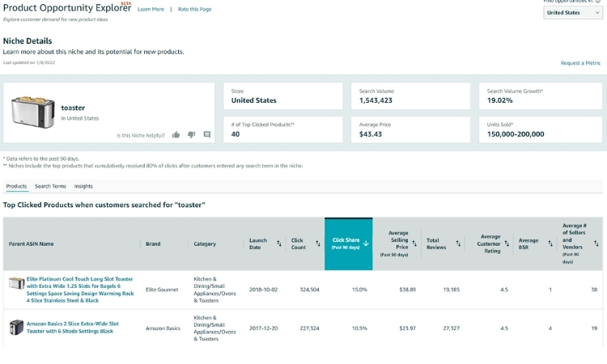Click the selling price $38.89

[x=407, y=290]
